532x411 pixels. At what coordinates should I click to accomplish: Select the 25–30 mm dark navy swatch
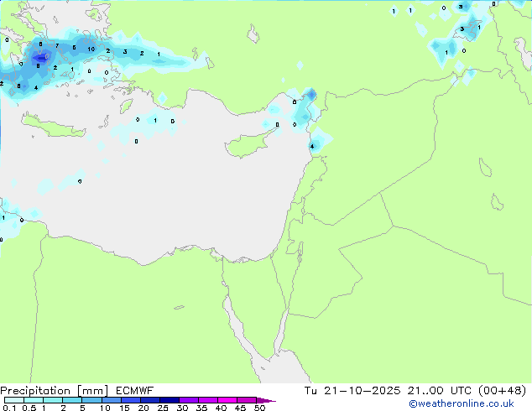pyautogui.click(x=170, y=400)
